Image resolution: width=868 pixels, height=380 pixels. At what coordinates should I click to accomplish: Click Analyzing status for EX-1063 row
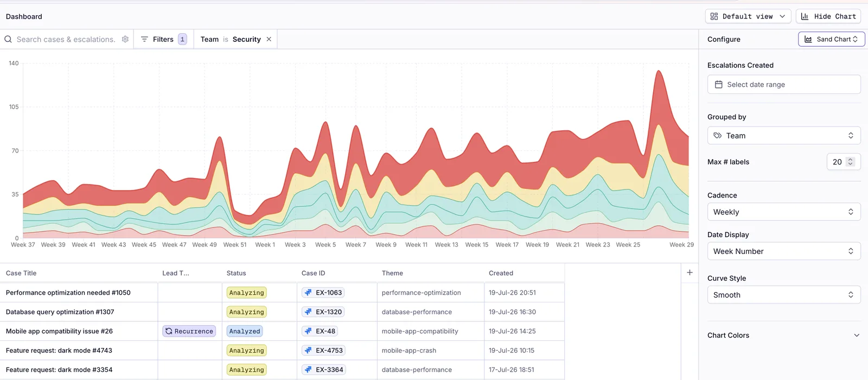pos(247,293)
